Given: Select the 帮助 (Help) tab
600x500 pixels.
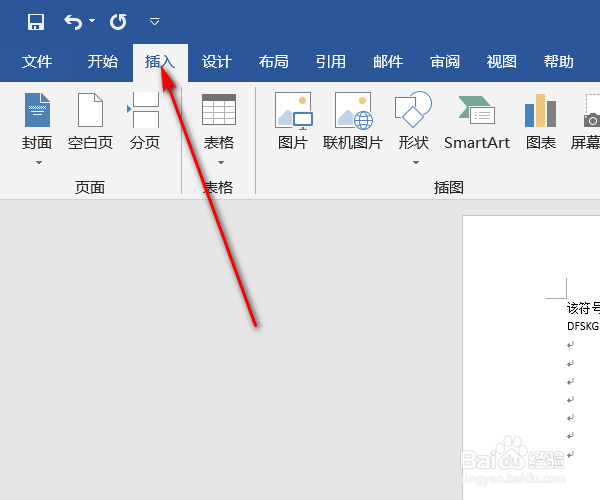Looking at the screenshot, I should [x=559, y=62].
